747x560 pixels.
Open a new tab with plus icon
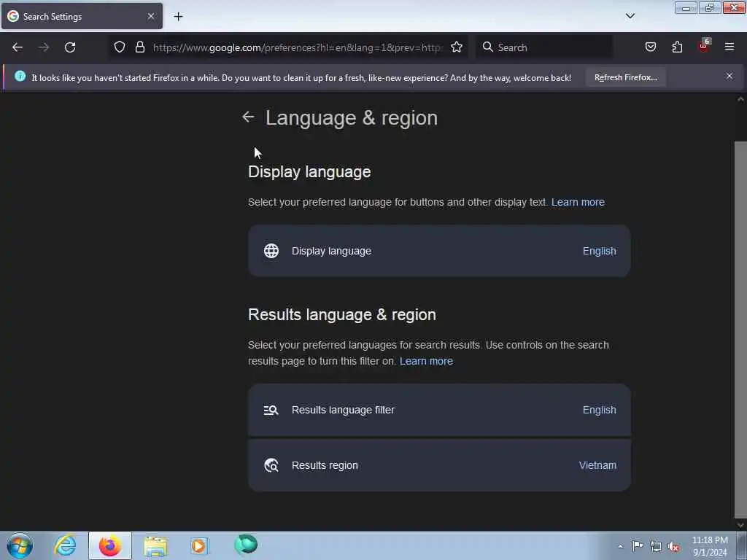pyautogui.click(x=178, y=17)
